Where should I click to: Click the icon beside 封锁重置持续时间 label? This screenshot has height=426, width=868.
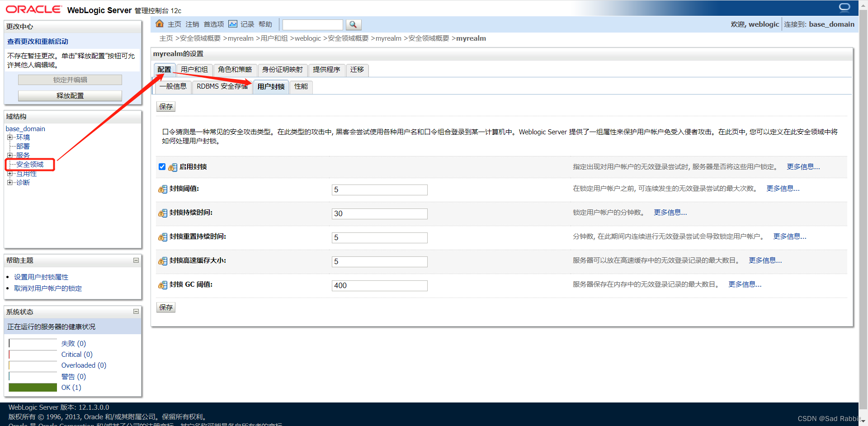pos(163,237)
